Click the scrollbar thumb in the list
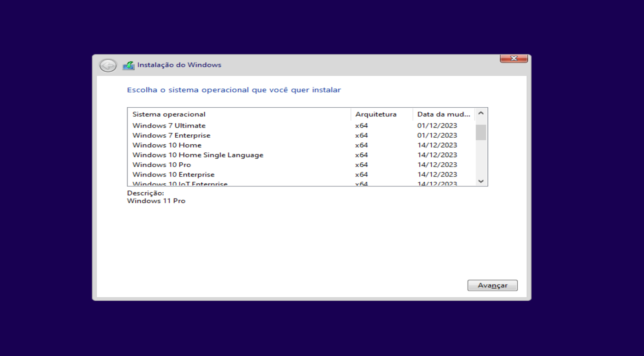Viewport: 644px width, 356px height. [x=481, y=132]
